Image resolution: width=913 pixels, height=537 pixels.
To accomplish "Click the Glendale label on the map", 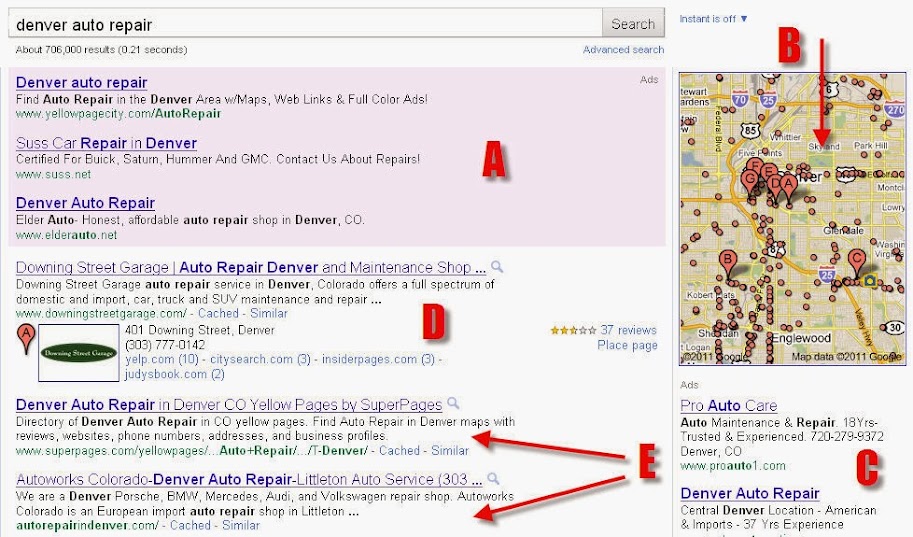I will click(844, 231).
